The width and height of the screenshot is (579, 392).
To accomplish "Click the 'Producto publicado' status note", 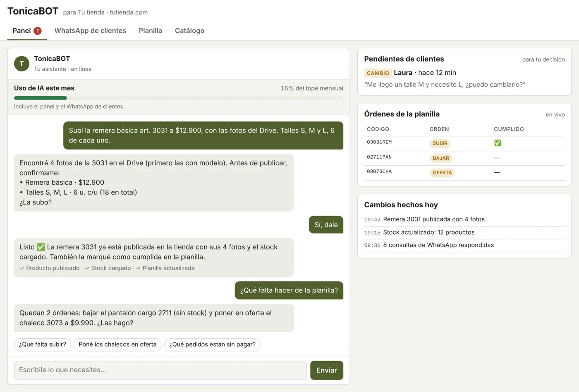I will click(x=50, y=268).
